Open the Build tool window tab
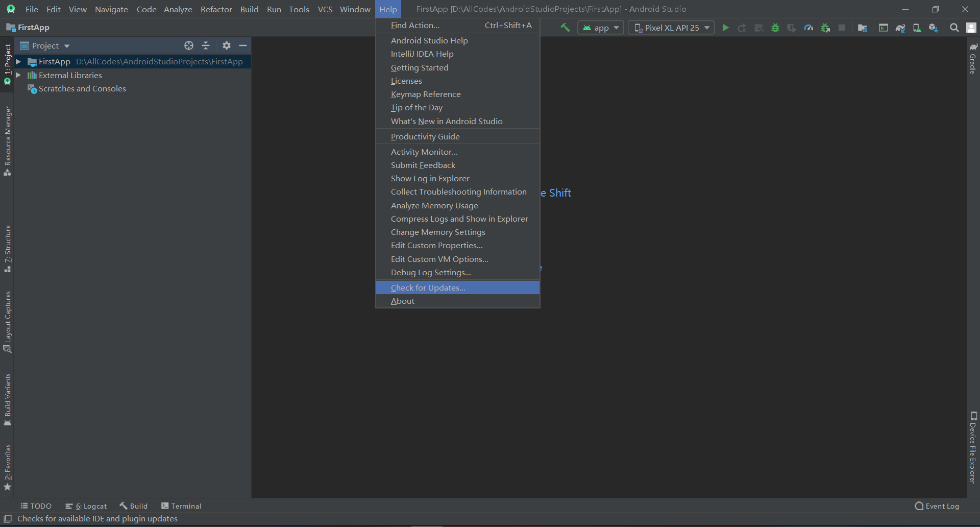Image resolution: width=980 pixels, height=527 pixels. click(134, 506)
